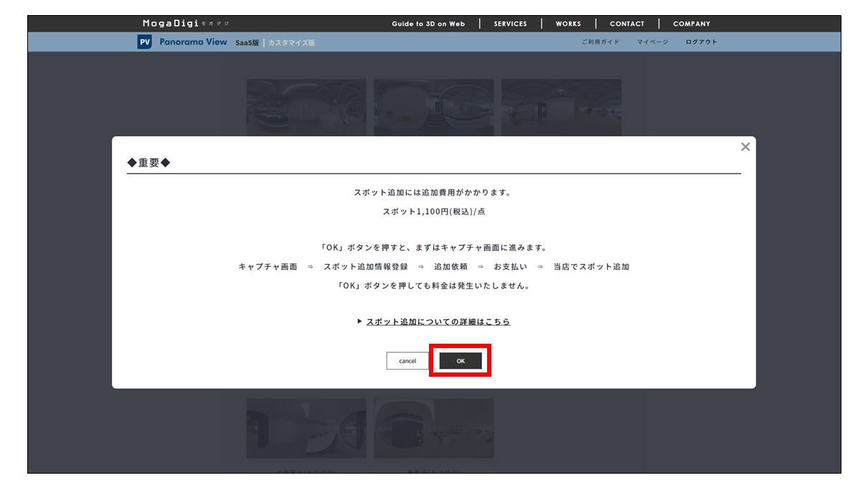Confirm with the OK button

(461, 361)
